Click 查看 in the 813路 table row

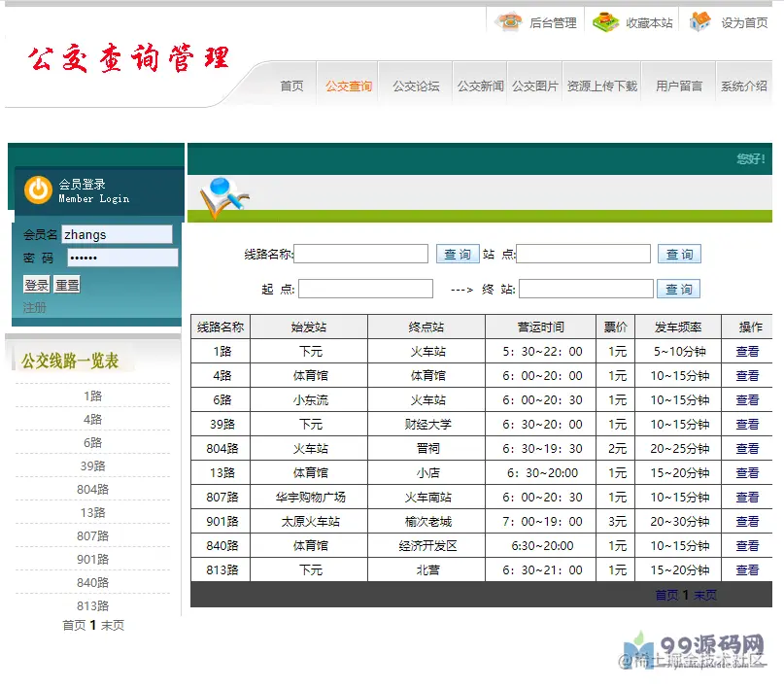coord(747,570)
